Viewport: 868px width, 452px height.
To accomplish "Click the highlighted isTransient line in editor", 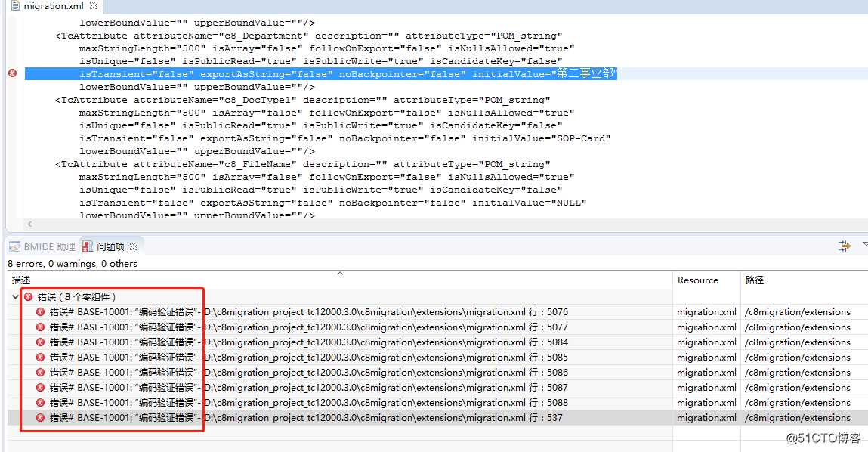I will pos(321,73).
